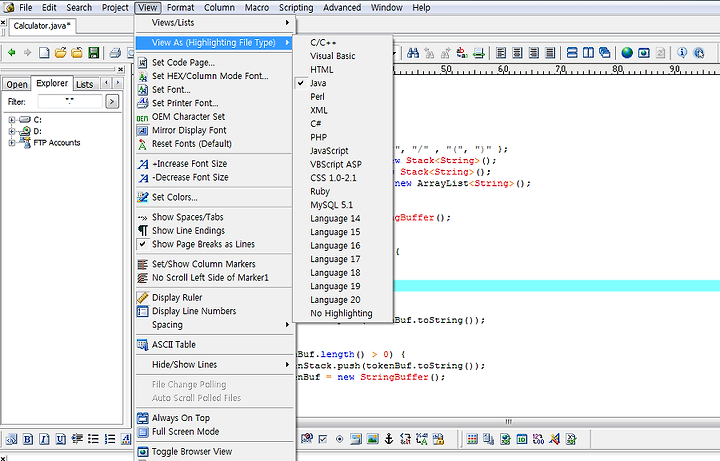Click the Replace icon with red ab letters
This screenshot has height=461, width=720.
pyautogui.click(x=462, y=53)
